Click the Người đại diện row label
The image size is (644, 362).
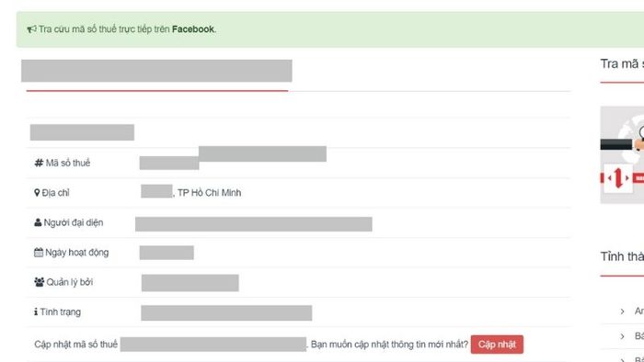74,222
